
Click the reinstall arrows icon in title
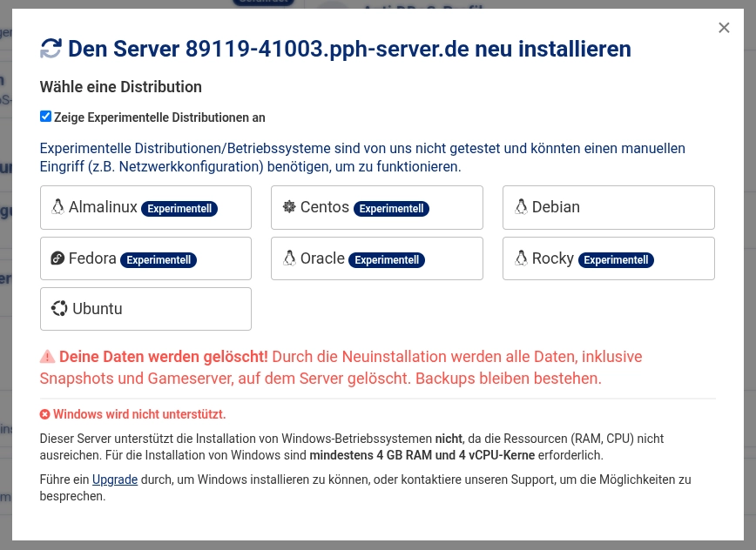coord(51,49)
